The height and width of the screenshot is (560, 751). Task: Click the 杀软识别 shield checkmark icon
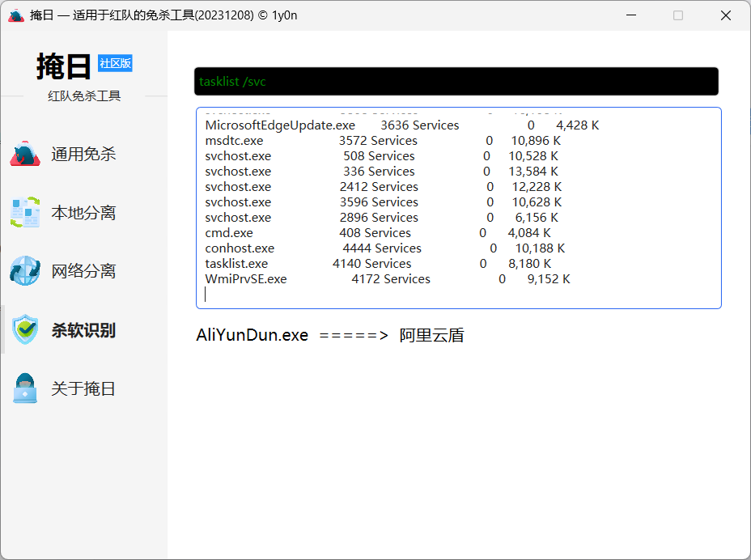(x=25, y=330)
